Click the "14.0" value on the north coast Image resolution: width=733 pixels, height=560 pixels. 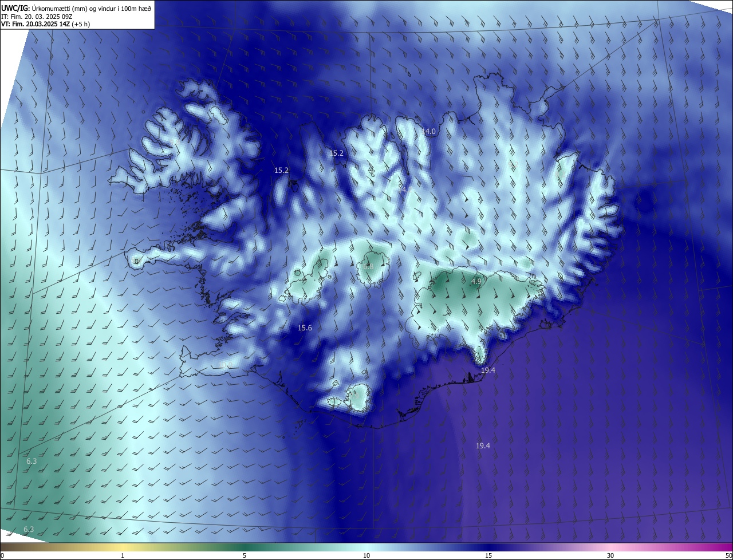pyautogui.click(x=429, y=131)
